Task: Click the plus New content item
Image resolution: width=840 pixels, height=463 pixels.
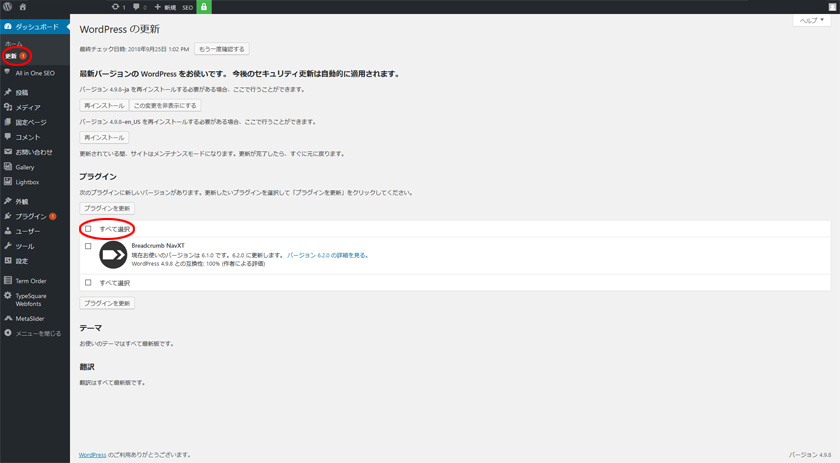Action: (164, 7)
